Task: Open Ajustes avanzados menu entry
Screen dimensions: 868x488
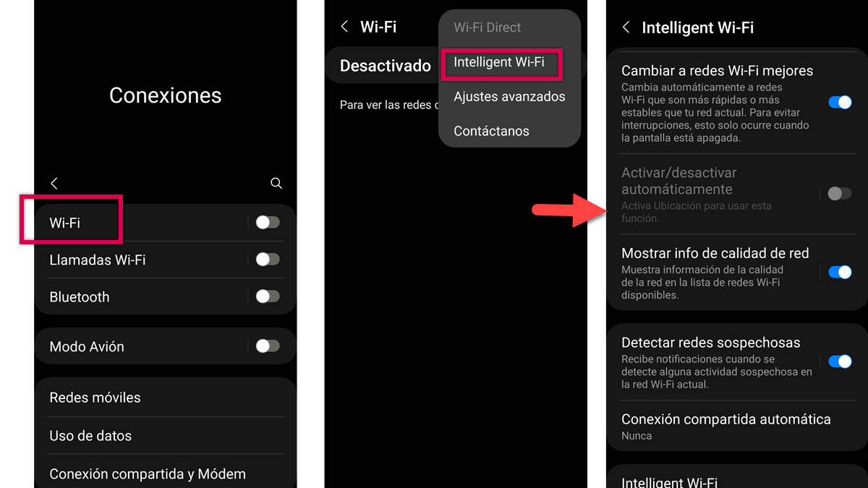Action: (509, 96)
